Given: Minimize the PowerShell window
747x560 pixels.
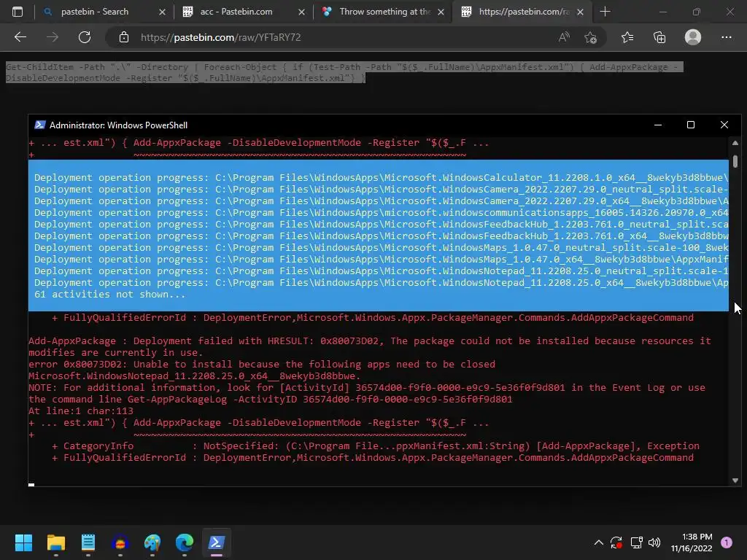Looking at the screenshot, I should (x=658, y=125).
